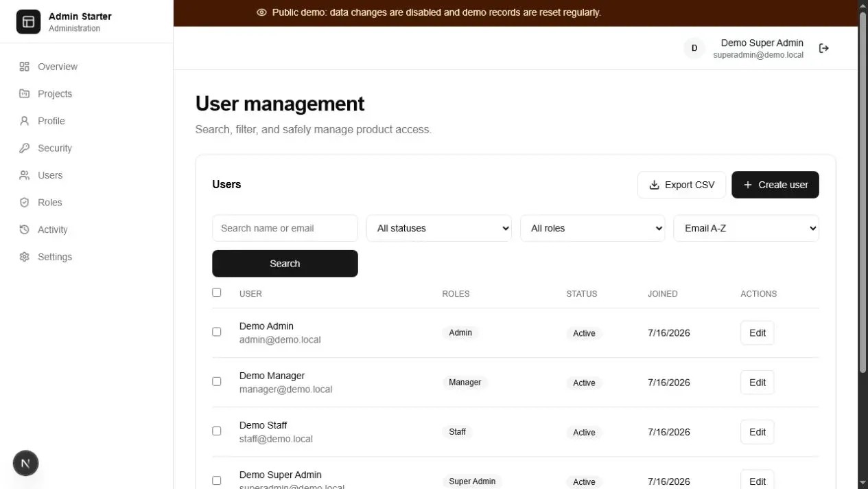Click the Projects folder icon in sidebar
The width and height of the screenshot is (868, 489).
click(x=25, y=93)
